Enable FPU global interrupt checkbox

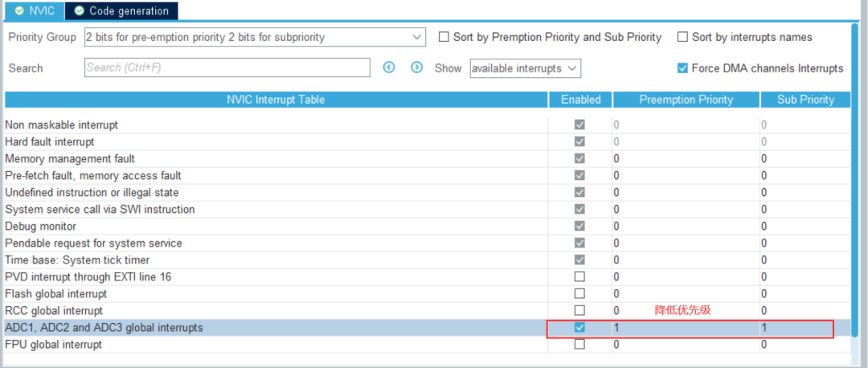click(x=579, y=344)
